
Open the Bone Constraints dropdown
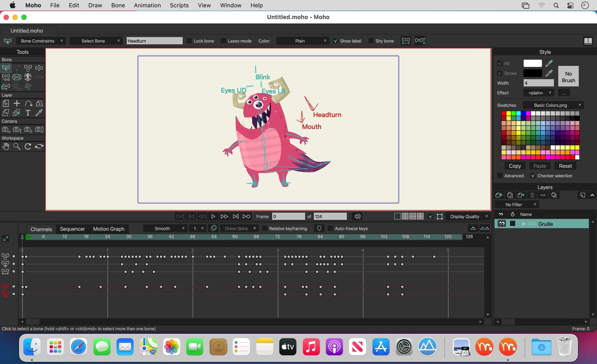point(41,41)
